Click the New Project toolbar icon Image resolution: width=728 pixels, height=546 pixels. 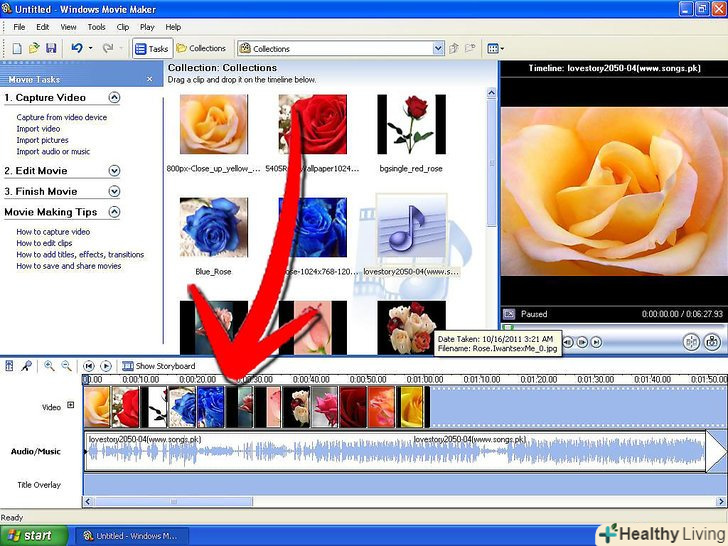click(16, 48)
